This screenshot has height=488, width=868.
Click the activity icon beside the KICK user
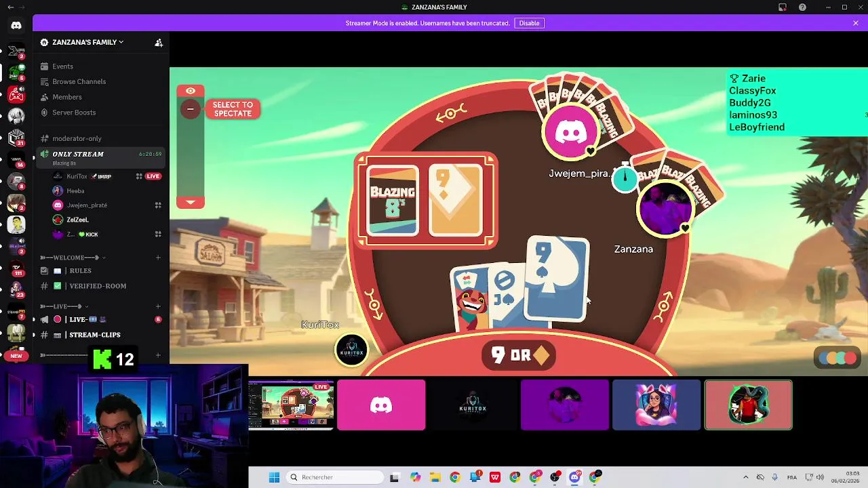158,234
